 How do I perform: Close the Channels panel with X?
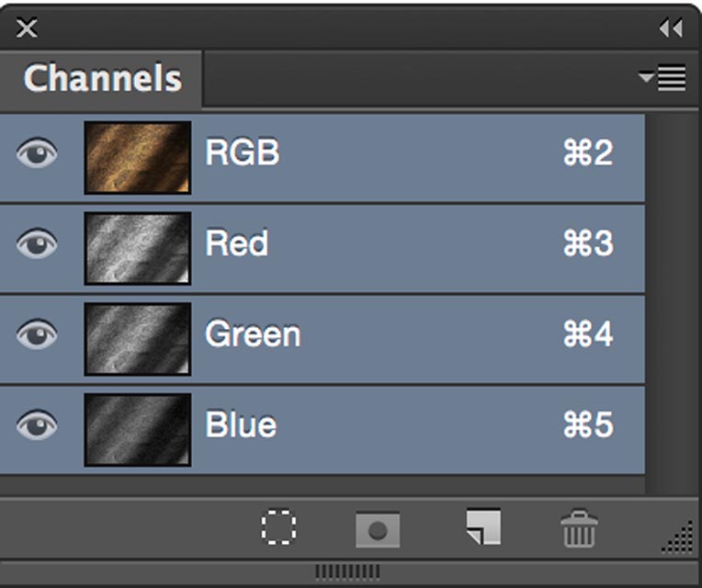(27, 28)
